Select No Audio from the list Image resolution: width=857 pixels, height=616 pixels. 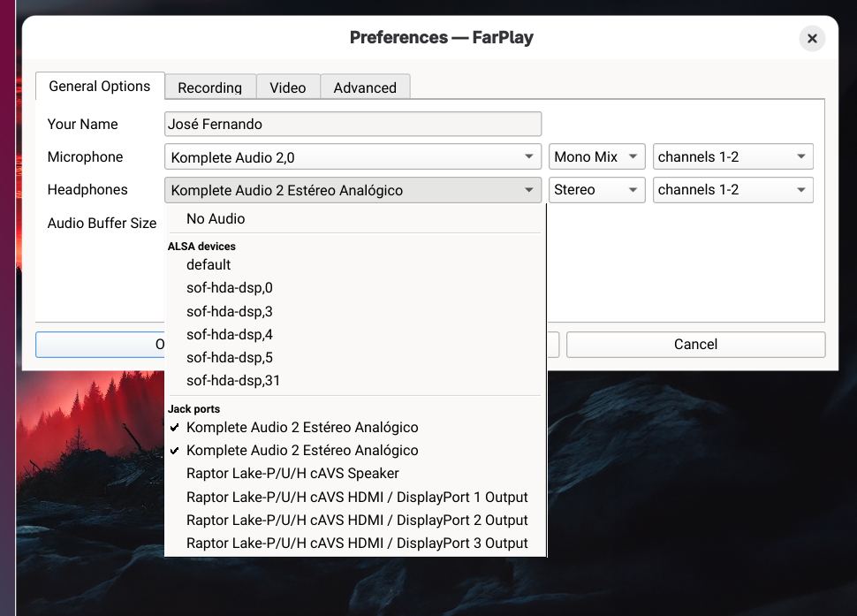[216, 218]
